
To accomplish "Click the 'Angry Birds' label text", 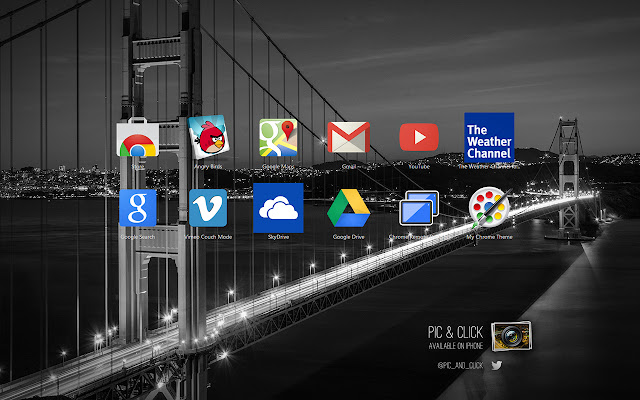I will click(208, 167).
